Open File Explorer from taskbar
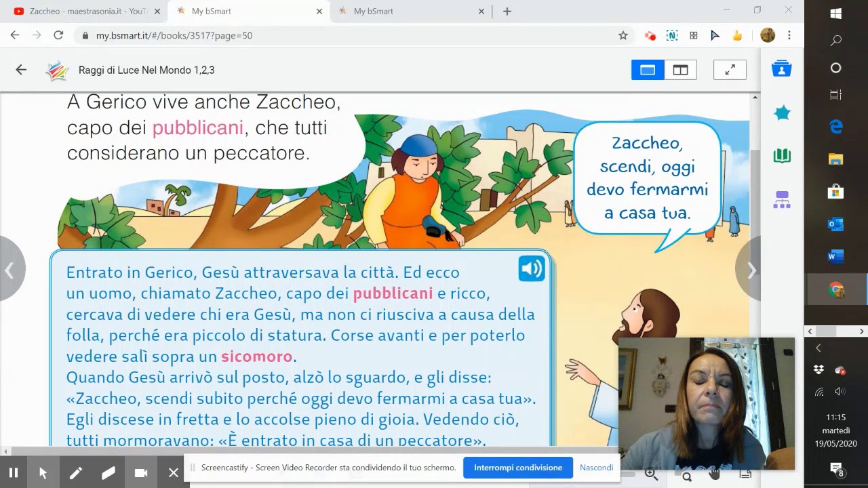Viewport: 868px width, 488px height. (x=835, y=159)
